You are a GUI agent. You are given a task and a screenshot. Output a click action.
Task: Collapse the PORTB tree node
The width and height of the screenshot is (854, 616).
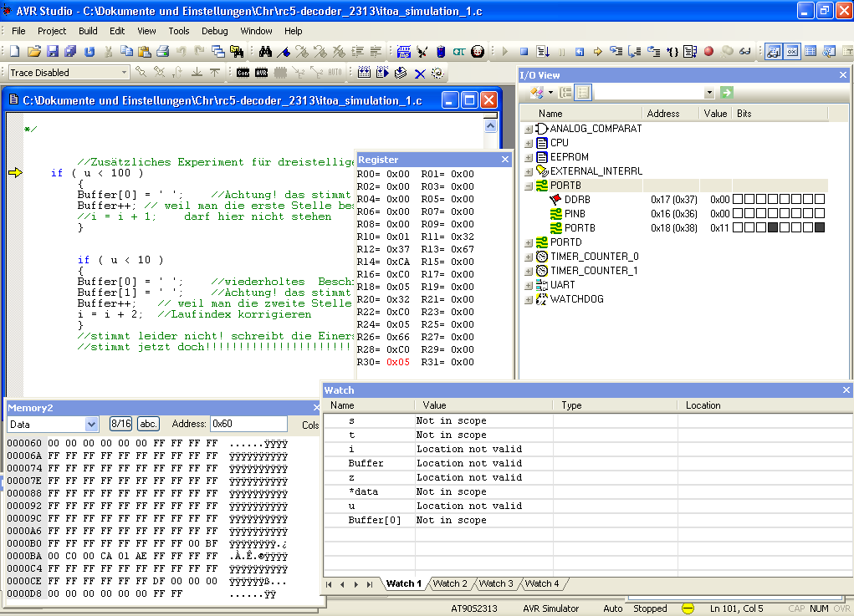point(529,186)
